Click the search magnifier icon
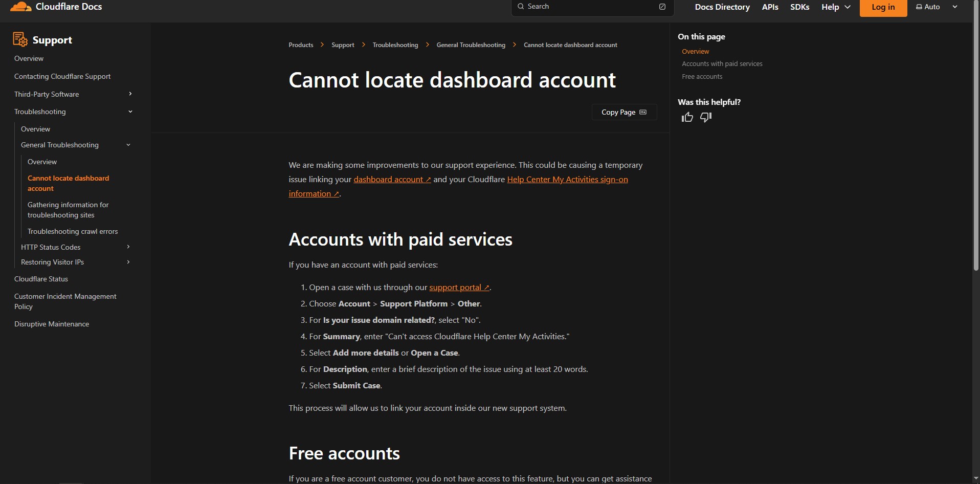The image size is (980, 484). click(521, 7)
